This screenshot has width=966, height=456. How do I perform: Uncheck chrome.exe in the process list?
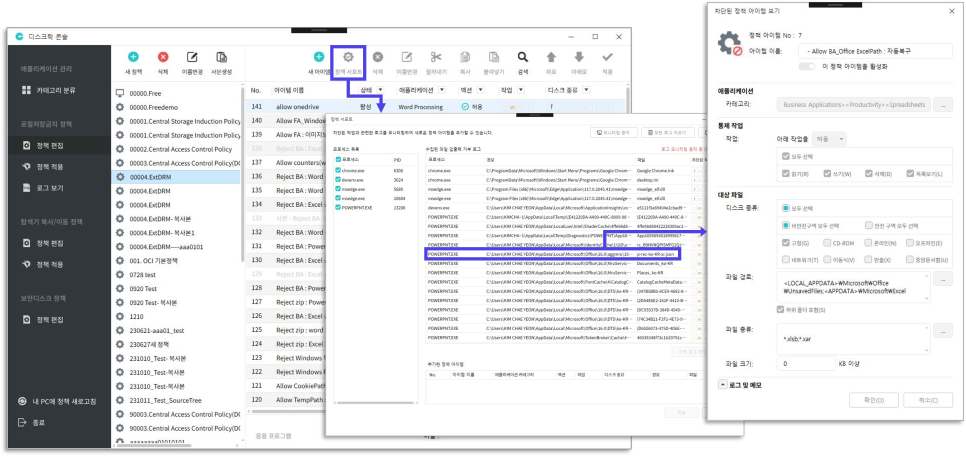pyautogui.click(x=337, y=169)
